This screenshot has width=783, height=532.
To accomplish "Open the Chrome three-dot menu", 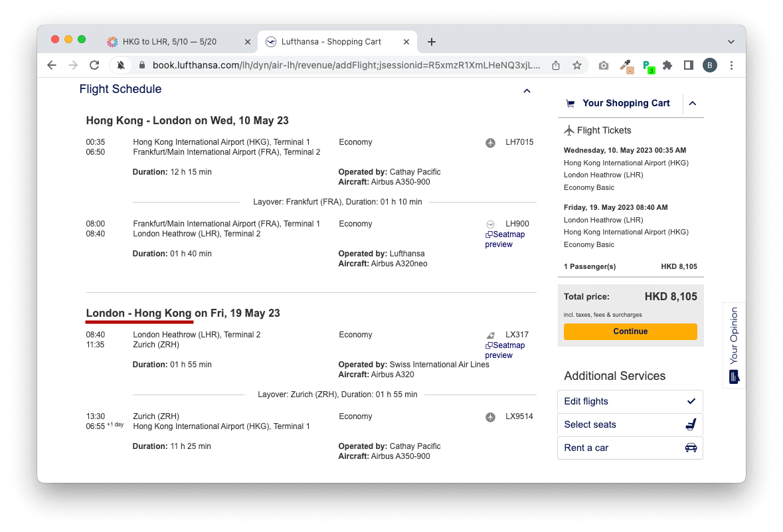I will point(732,66).
